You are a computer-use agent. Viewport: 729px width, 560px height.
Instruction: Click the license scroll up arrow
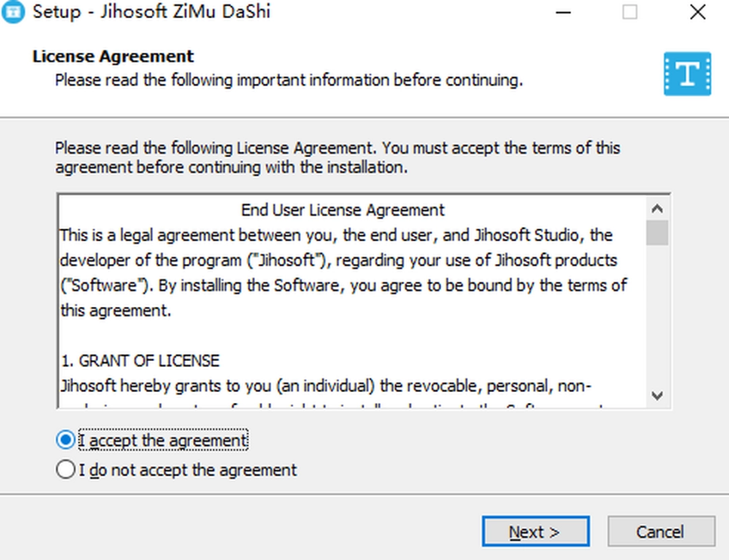pos(658,209)
